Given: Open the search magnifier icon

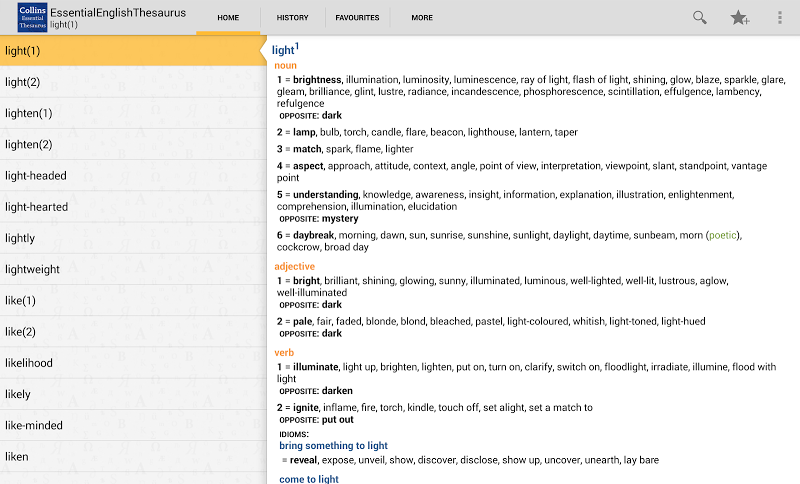Looking at the screenshot, I should pyautogui.click(x=699, y=17).
